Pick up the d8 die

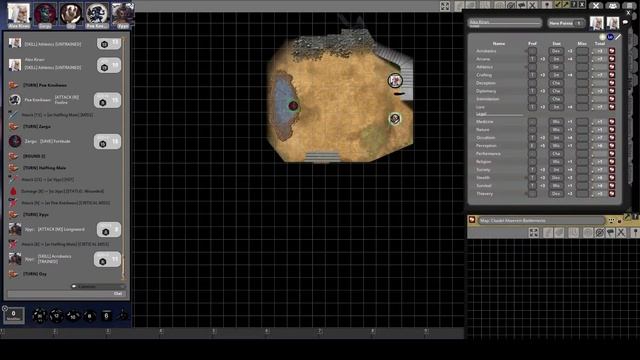click(90, 316)
